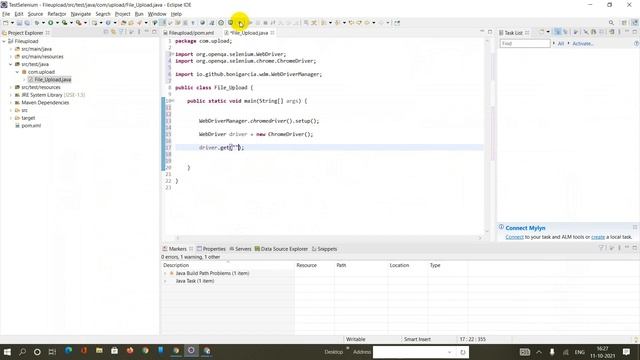Click the Task List help icon
This screenshot has height=360, width=640.
point(636,44)
